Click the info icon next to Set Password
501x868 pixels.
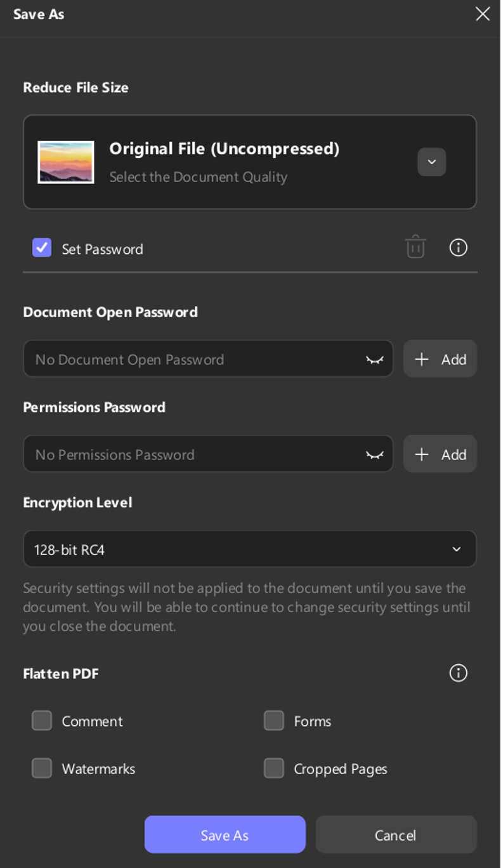(x=458, y=247)
